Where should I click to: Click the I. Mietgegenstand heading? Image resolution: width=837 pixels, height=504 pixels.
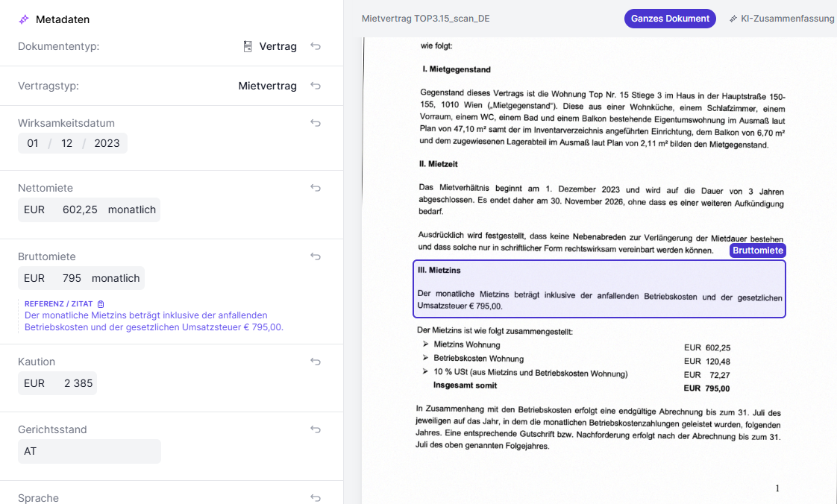tap(457, 69)
